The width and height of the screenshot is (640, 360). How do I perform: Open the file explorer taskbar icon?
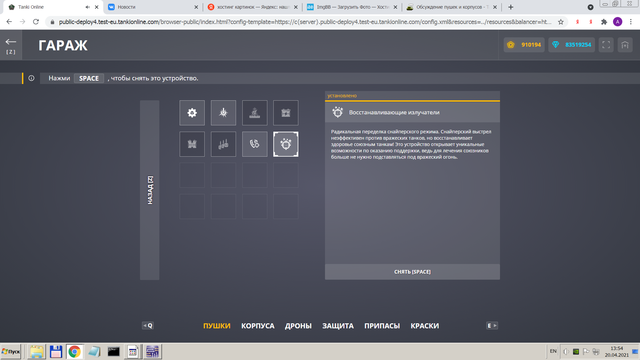tap(36, 351)
